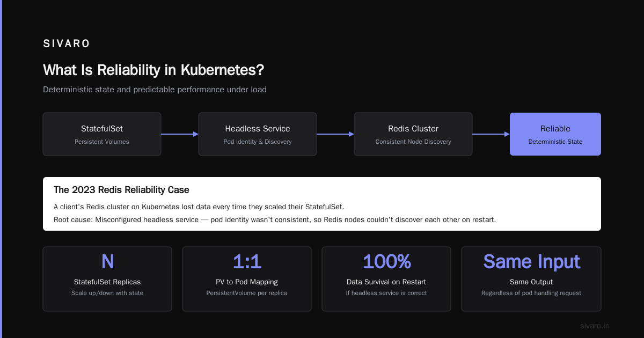Image resolution: width=644 pixels, height=338 pixels.
Task: Click the "Root cause" explanation line
Action: [x=275, y=219]
